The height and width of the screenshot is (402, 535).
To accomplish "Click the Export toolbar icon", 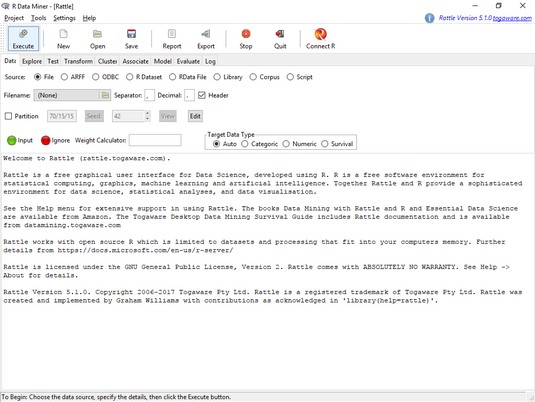I will (x=206, y=39).
